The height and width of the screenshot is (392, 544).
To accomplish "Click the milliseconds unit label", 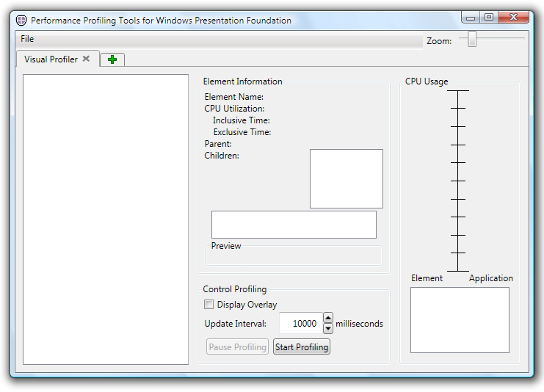I will [x=359, y=324].
